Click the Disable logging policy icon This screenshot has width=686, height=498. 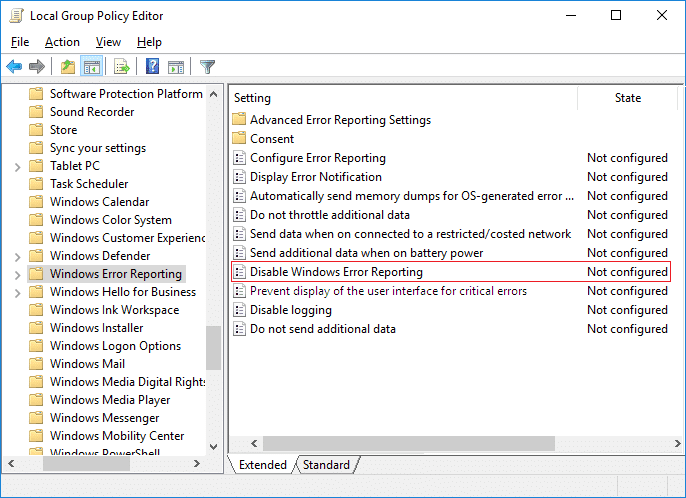click(239, 310)
